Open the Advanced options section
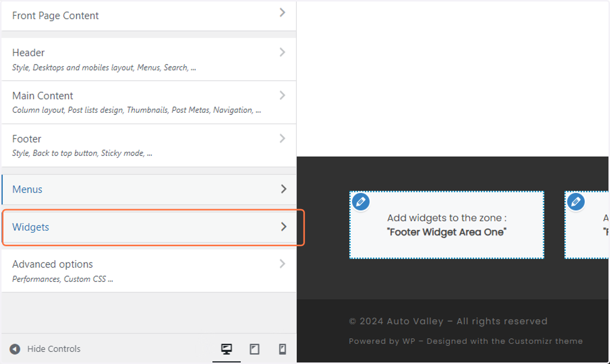This screenshot has width=610, height=364. (x=148, y=271)
